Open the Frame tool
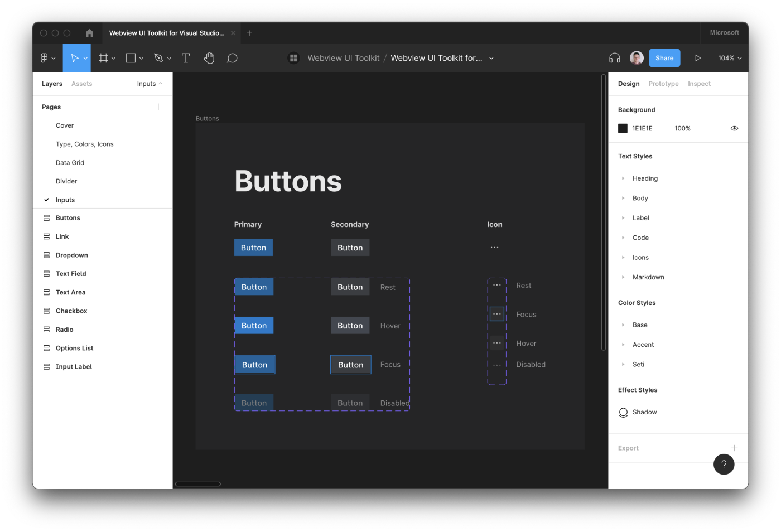This screenshot has height=532, width=781. 104,57
